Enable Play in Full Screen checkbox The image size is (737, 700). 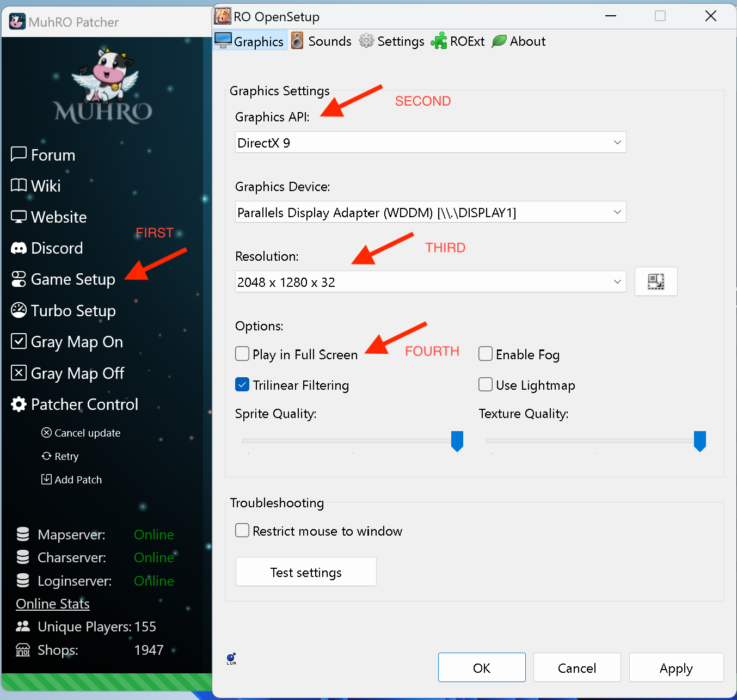tap(243, 354)
